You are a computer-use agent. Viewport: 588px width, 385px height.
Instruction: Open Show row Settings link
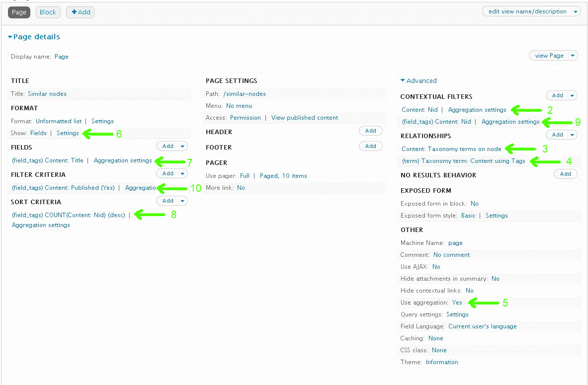68,133
